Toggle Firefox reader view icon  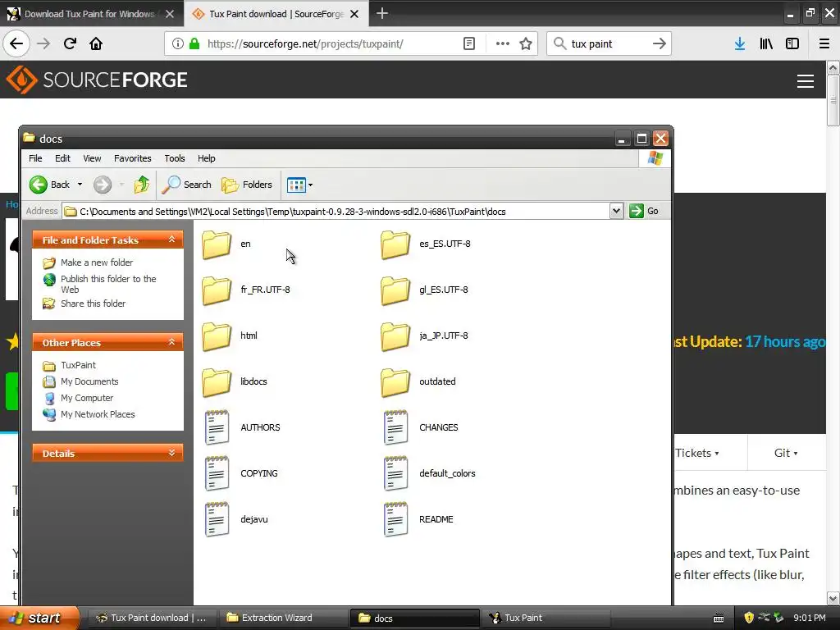469,44
